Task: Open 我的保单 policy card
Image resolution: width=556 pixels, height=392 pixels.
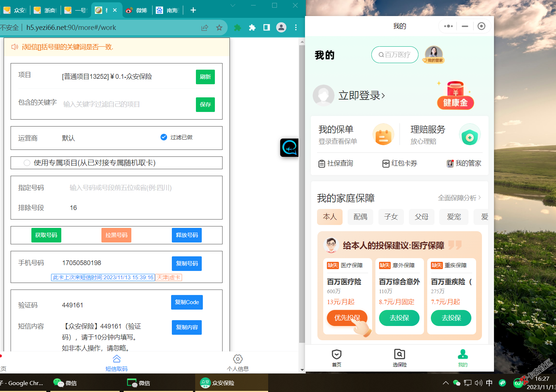Action: coord(356,135)
